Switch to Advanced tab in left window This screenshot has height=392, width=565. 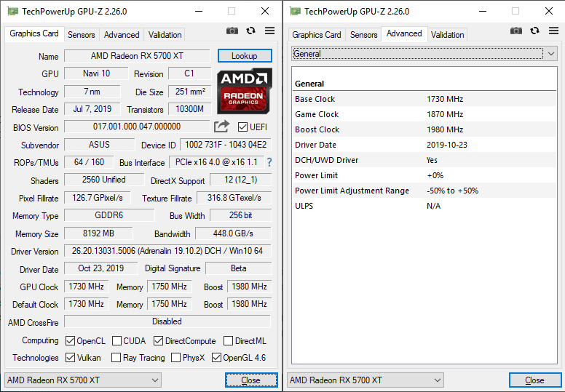(122, 35)
